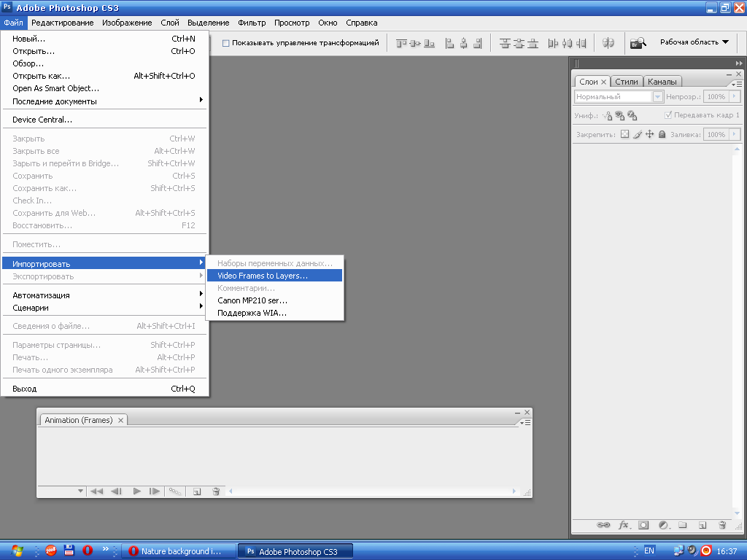747x560 pixels.
Task: Click Windows Start button
Action: coord(16,551)
